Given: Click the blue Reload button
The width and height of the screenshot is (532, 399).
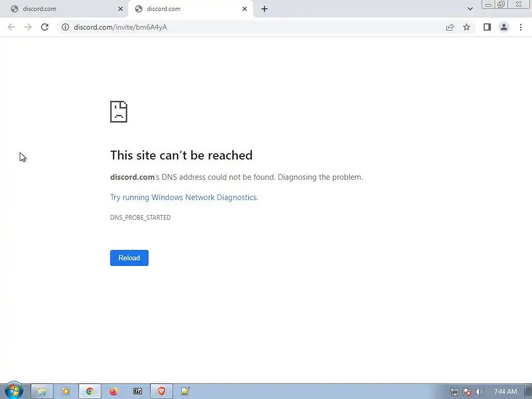Looking at the screenshot, I should [129, 258].
